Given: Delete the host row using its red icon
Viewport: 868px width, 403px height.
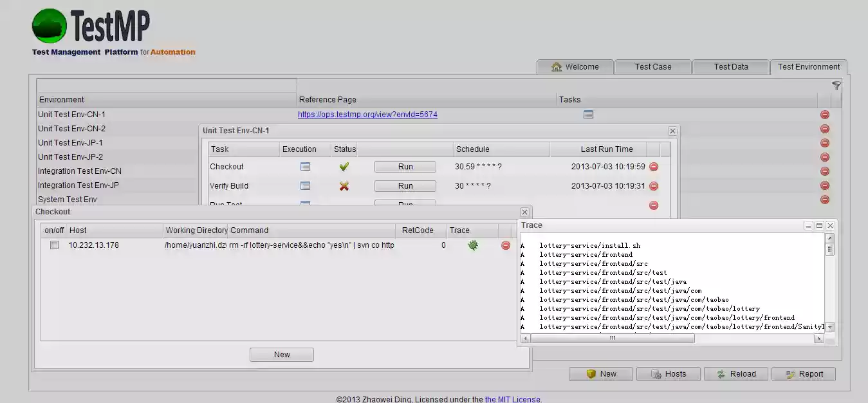Looking at the screenshot, I should (505, 245).
